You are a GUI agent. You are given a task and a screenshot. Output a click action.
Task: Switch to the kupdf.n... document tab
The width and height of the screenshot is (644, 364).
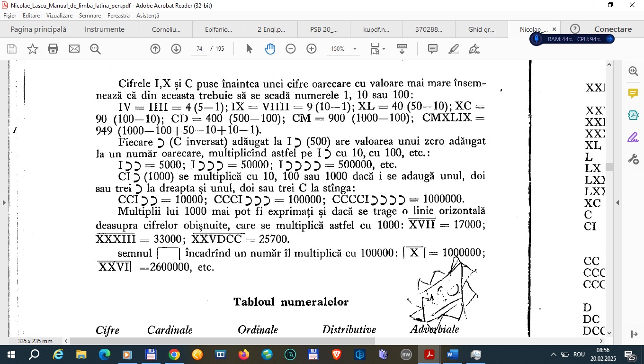(376, 29)
